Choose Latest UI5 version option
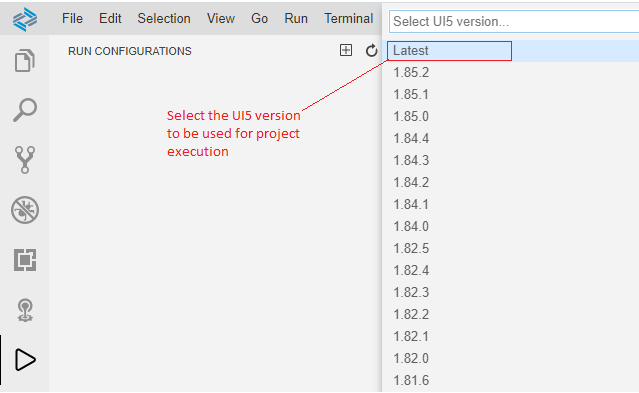The width and height of the screenshot is (639, 393). point(511,51)
